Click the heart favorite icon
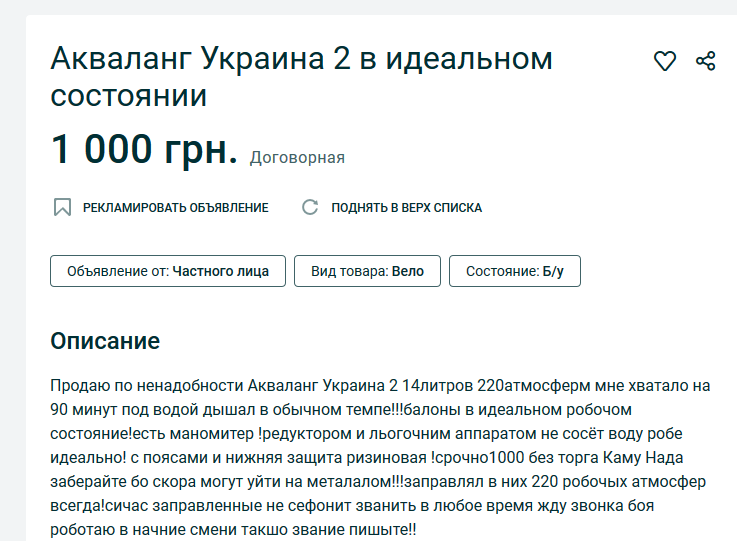The width and height of the screenshot is (737, 541). click(x=665, y=62)
